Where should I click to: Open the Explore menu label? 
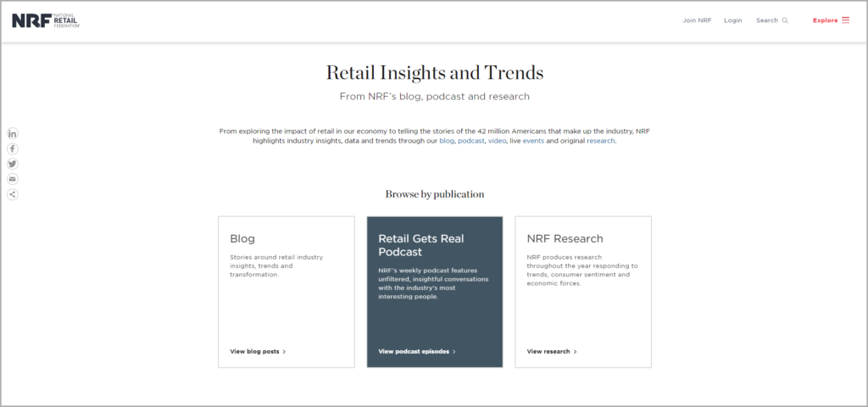(x=826, y=20)
